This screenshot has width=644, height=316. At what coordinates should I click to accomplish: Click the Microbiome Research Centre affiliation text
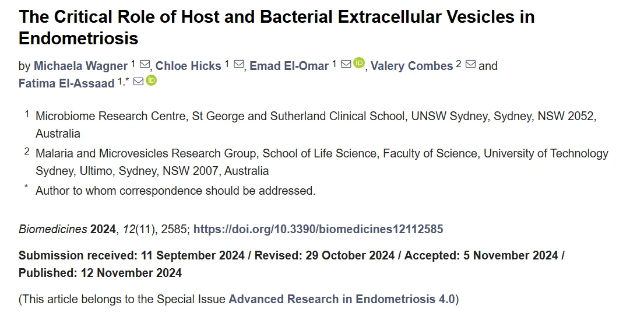[315, 116]
